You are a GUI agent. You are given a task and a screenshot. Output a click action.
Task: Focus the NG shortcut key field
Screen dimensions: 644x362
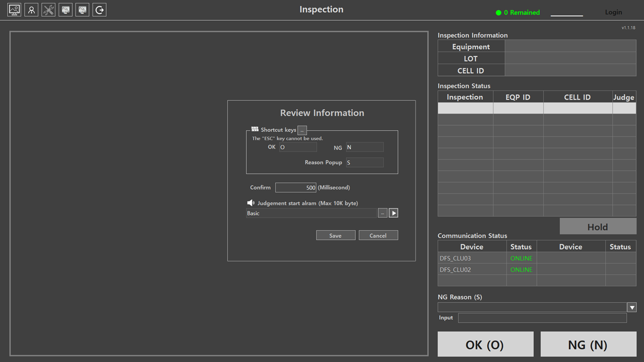tap(364, 147)
